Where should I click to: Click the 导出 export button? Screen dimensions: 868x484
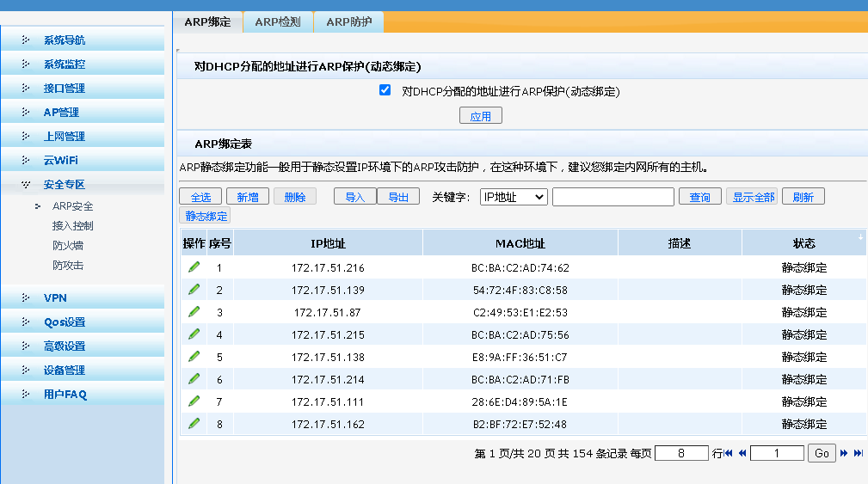(x=398, y=196)
